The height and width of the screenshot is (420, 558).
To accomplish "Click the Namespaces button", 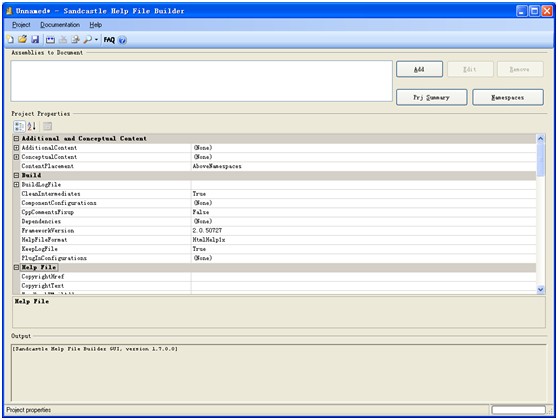I will point(508,97).
